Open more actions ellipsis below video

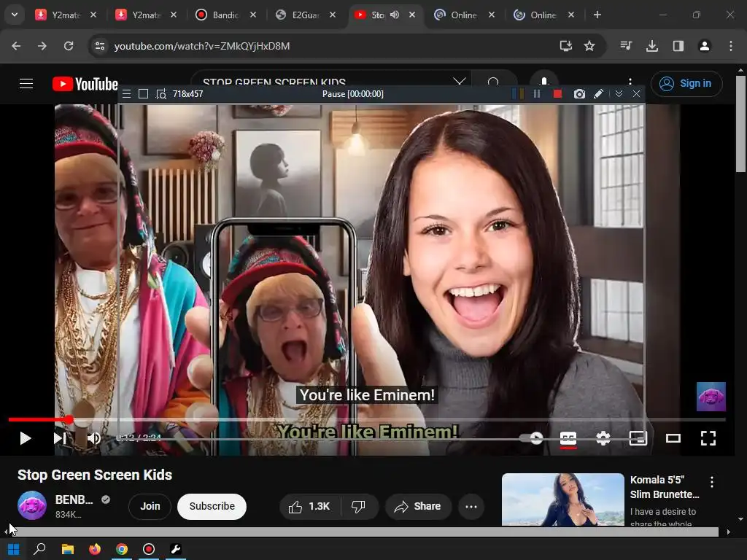471,506
